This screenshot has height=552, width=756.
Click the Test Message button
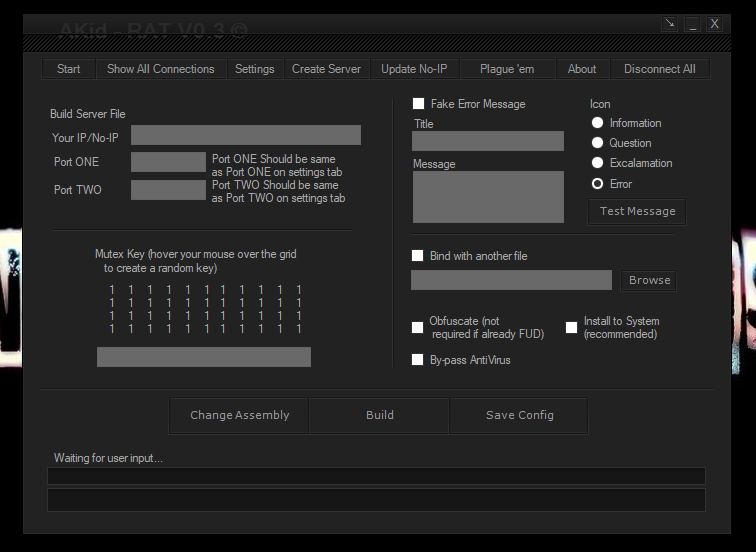coord(637,212)
